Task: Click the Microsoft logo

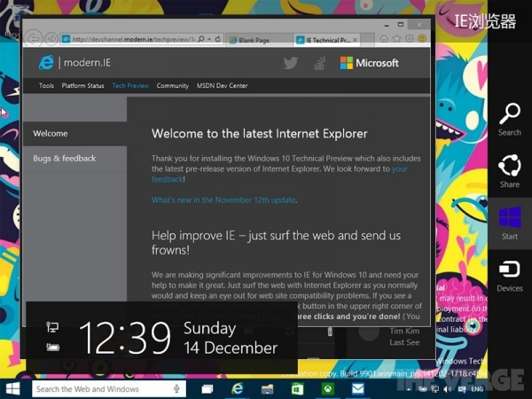Action: pyautogui.click(x=369, y=63)
